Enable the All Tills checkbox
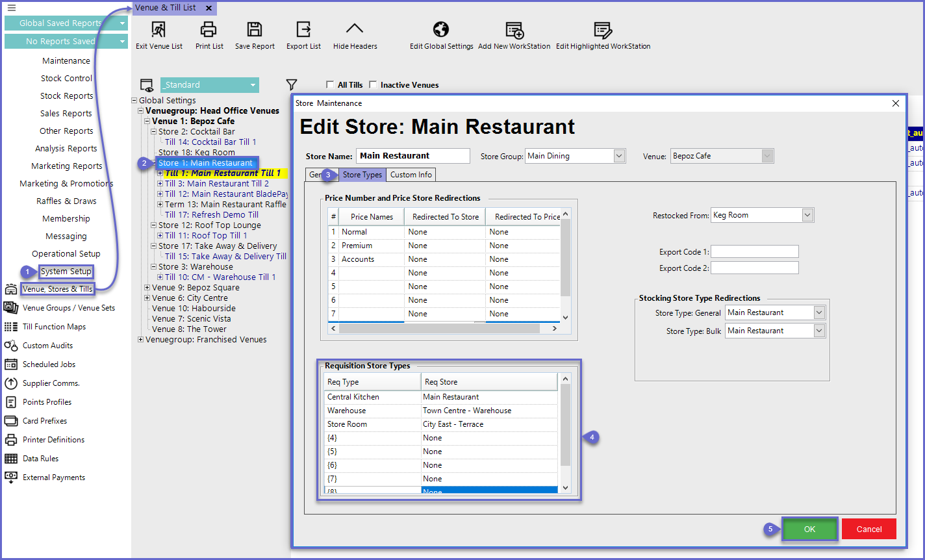Screen dimensions: 925x560 click(331, 85)
